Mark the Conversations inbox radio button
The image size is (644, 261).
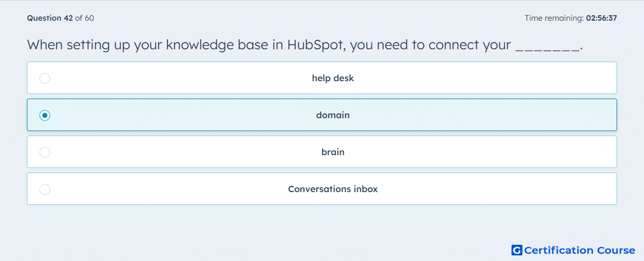45,189
